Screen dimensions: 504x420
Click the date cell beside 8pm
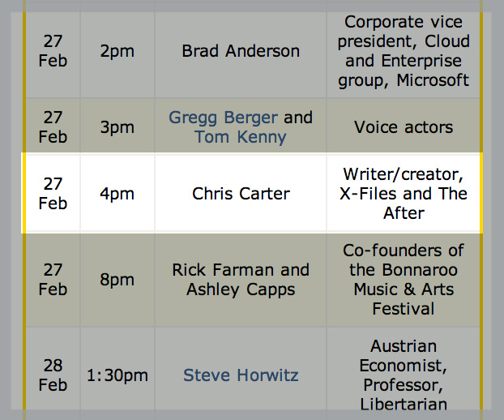click(x=53, y=280)
